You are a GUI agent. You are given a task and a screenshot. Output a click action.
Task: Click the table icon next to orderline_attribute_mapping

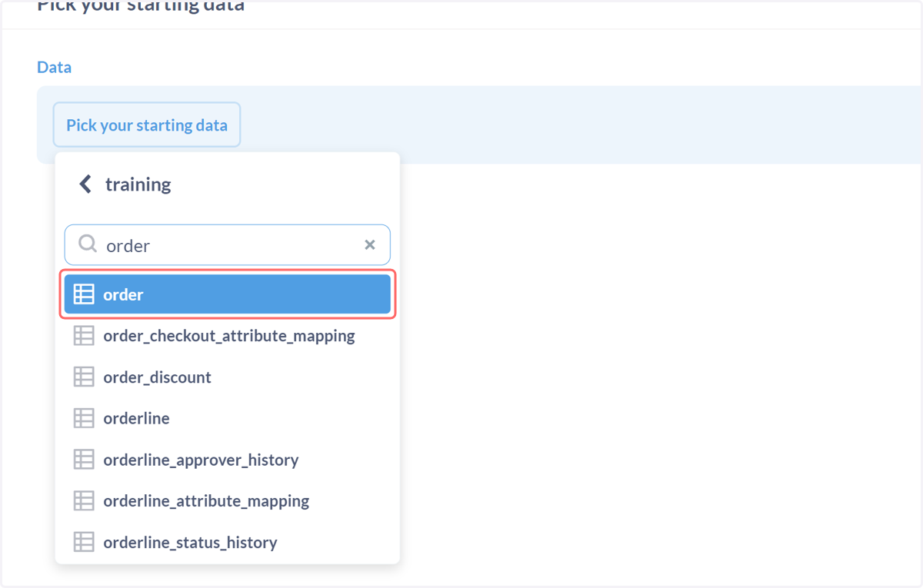coord(84,500)
